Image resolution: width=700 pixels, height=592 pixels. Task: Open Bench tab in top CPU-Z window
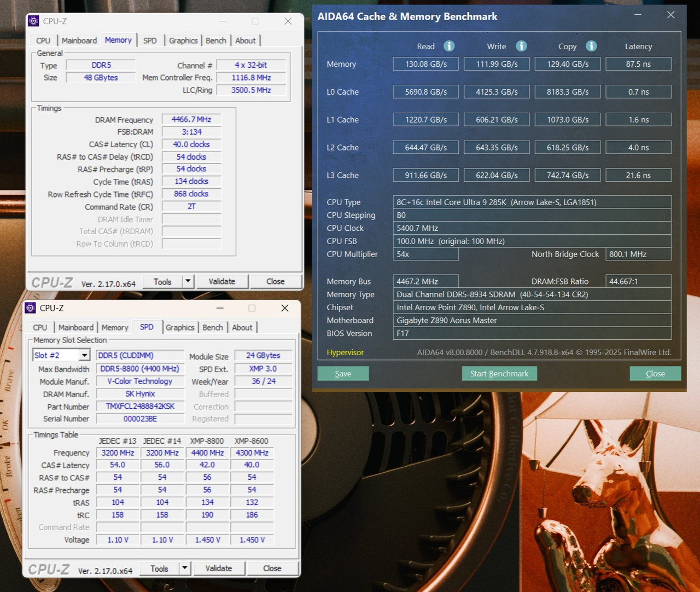pyautogui.click(x=216, y=40)
